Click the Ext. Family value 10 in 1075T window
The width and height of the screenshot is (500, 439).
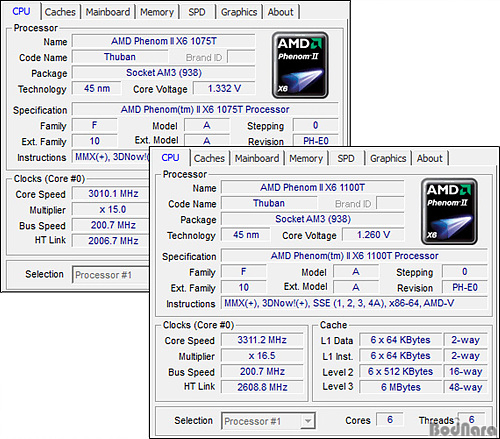coord(95,141)
